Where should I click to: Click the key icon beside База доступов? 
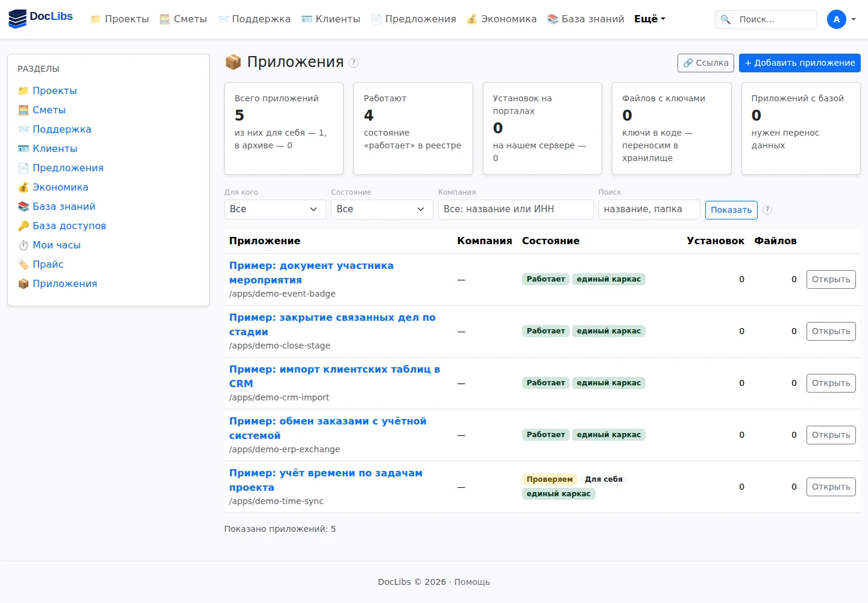[24, 226]
